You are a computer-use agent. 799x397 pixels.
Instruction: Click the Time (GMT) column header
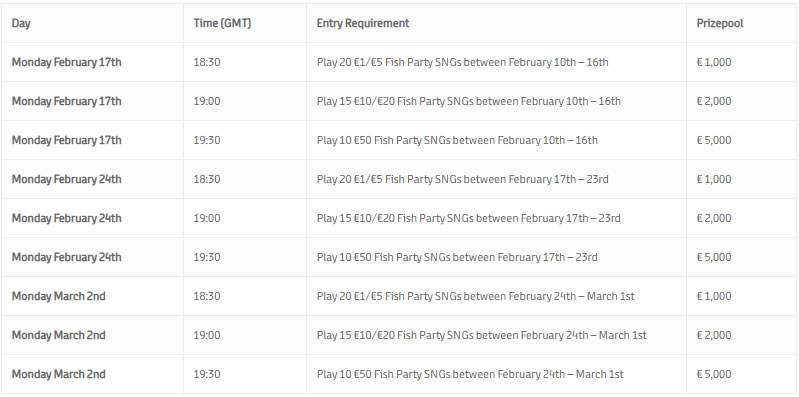[222, 23]
